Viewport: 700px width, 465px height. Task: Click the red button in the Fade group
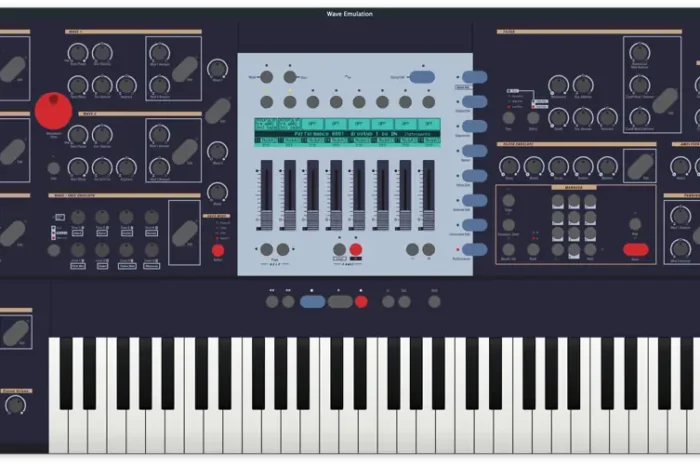coord(356,249)
